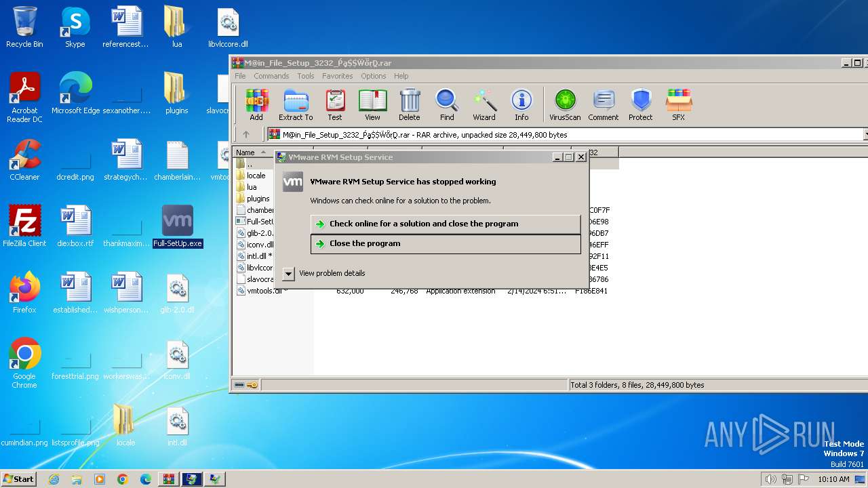Image resolution: width=868 pixels, height=488 pixels.
Task: Click the volume icon in system tray
Action: pyautogui.click(x=770, y=479)
